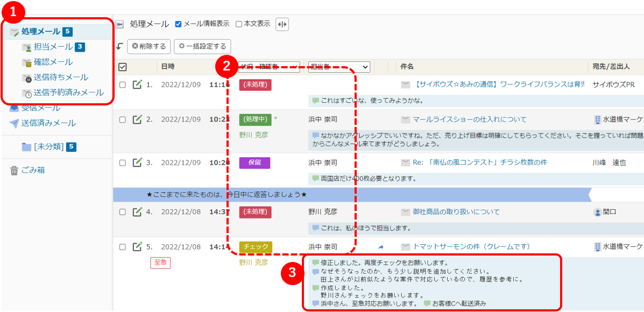Viewport: 644px width, 312px height.
Task: Click the collapse sidebar icon beside 処理メール title
Action: [x=119, y=24]
